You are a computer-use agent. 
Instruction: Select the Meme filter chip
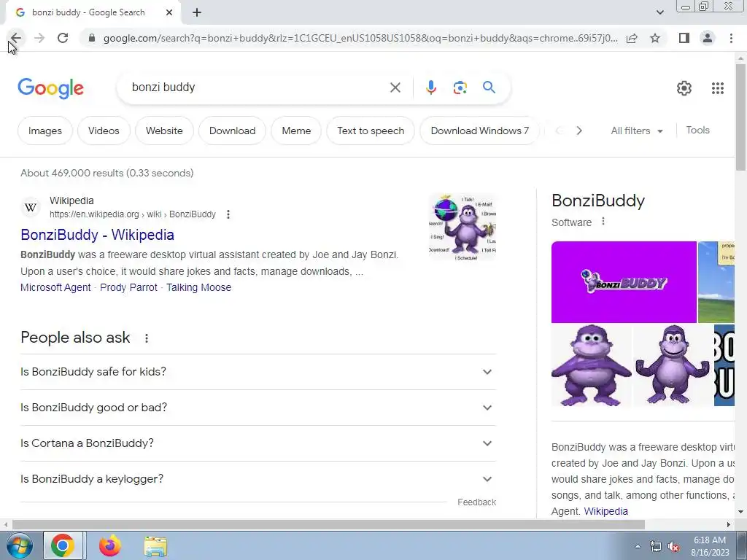point(296,131)
